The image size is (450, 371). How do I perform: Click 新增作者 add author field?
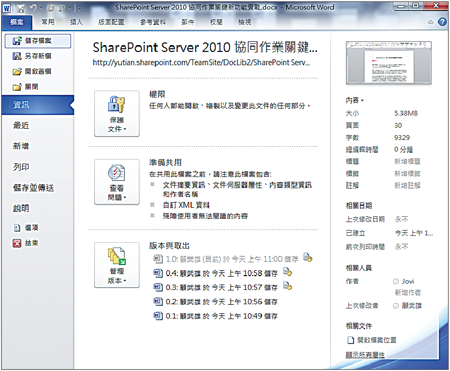[x=408, y=293]
